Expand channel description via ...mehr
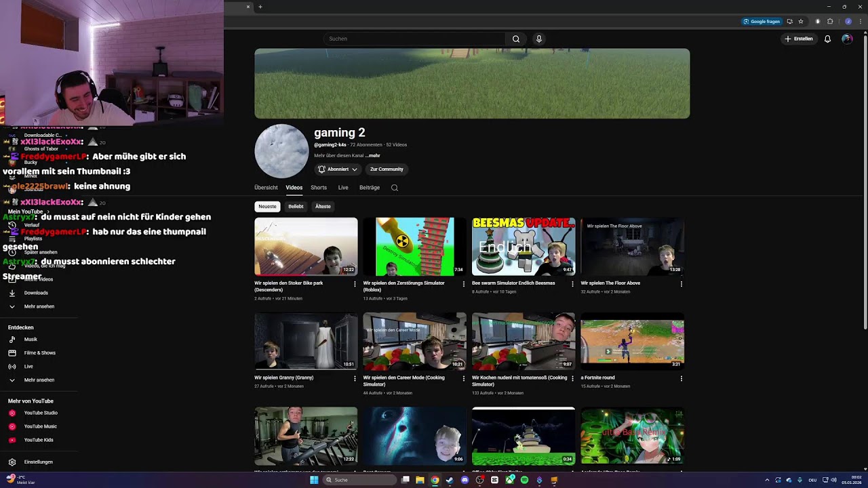The height and width of the screenshot is (488, 868). (x=372, y=155)
